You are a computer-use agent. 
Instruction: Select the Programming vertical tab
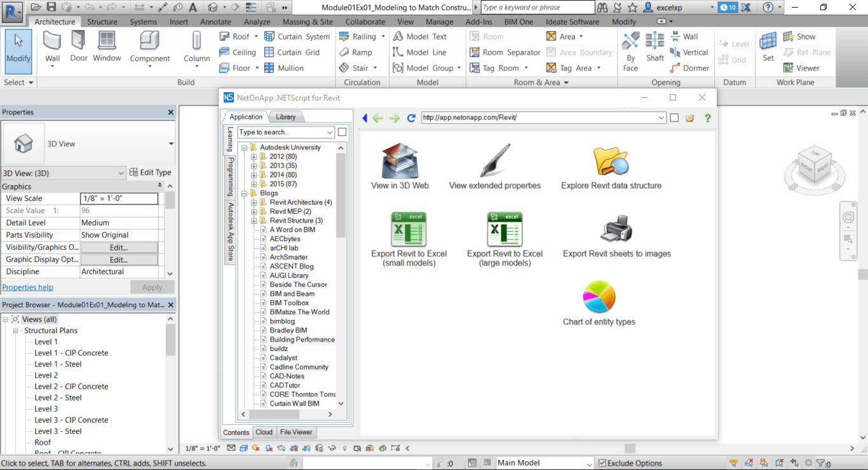(230, 177)
